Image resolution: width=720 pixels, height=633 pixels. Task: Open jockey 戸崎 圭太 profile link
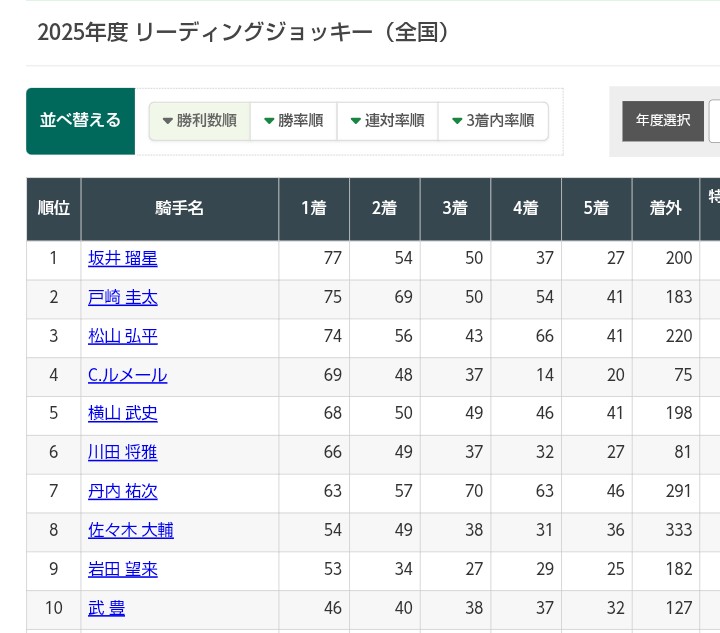pyautogui.click(x=123, y=298)
